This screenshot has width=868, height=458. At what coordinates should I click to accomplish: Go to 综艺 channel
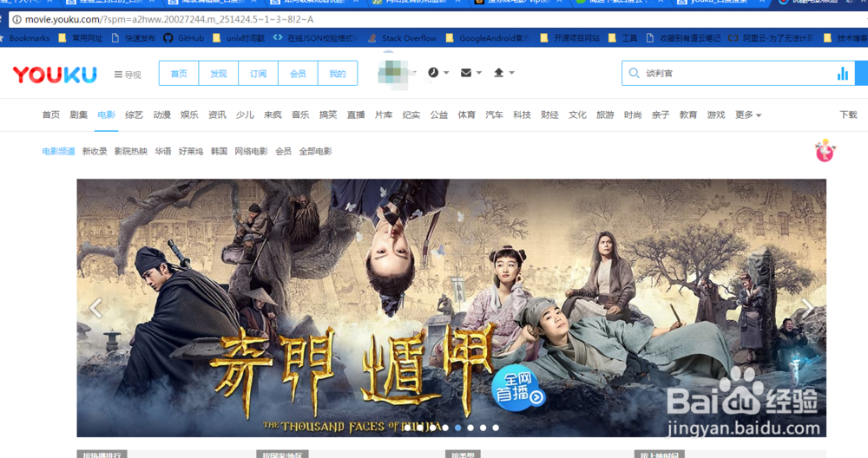(134, 115)
